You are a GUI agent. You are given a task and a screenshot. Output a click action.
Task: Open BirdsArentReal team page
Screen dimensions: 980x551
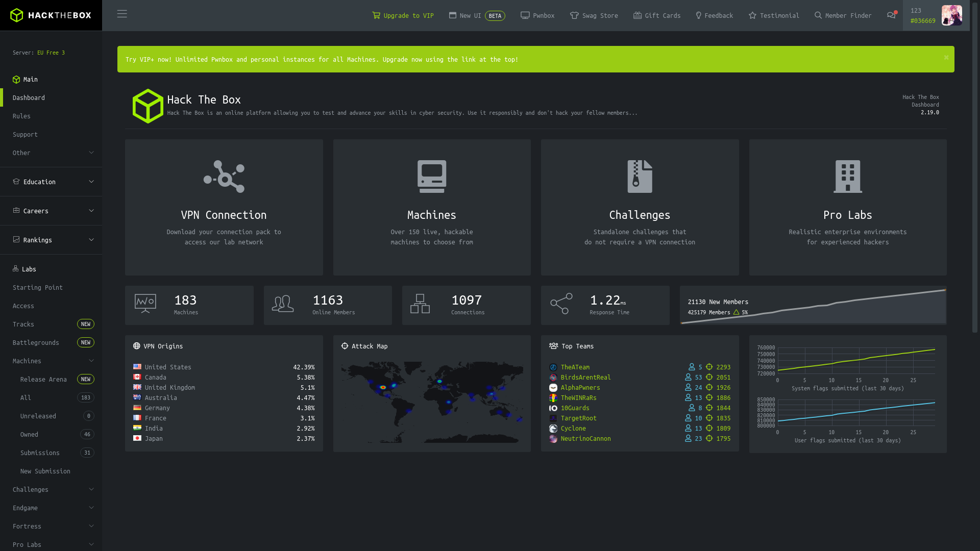coord(585,377)
